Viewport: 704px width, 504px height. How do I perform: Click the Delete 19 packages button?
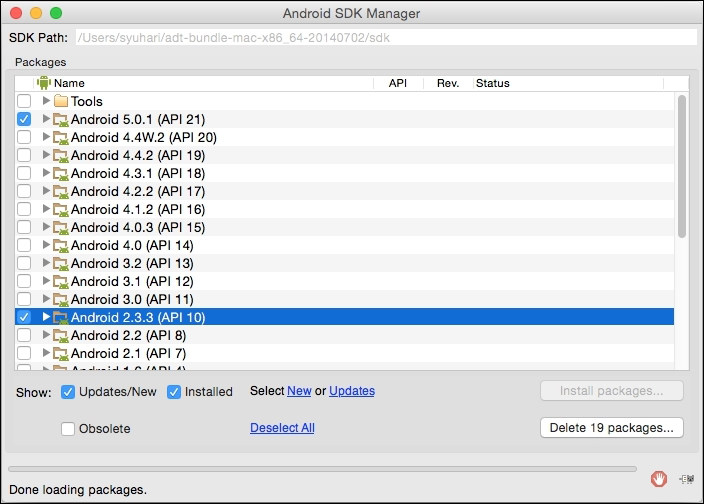pos(611,428)
